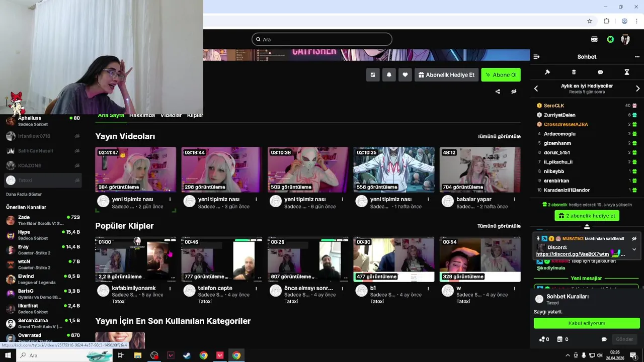
Task: Open the speech bubble icon in chat toolbar
Action: click(600, 72)
